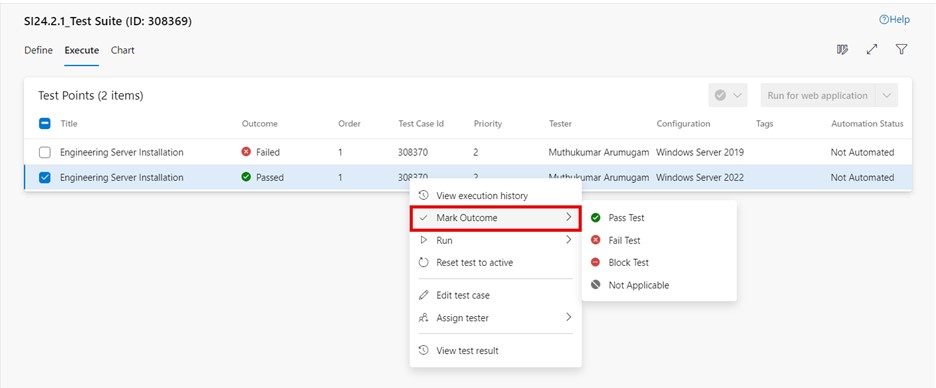Click the red Failed outcome icon
936x388 pixels.
tap(246, 152)
